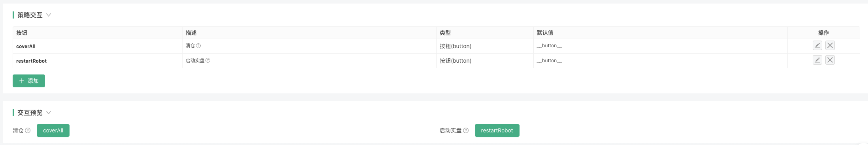Select the coverAll name cell in table

[x=98, y=46]
